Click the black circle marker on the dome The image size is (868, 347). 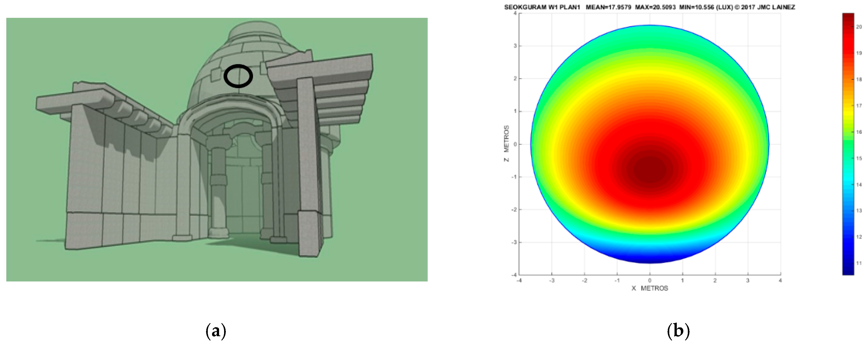coord(238,76)
